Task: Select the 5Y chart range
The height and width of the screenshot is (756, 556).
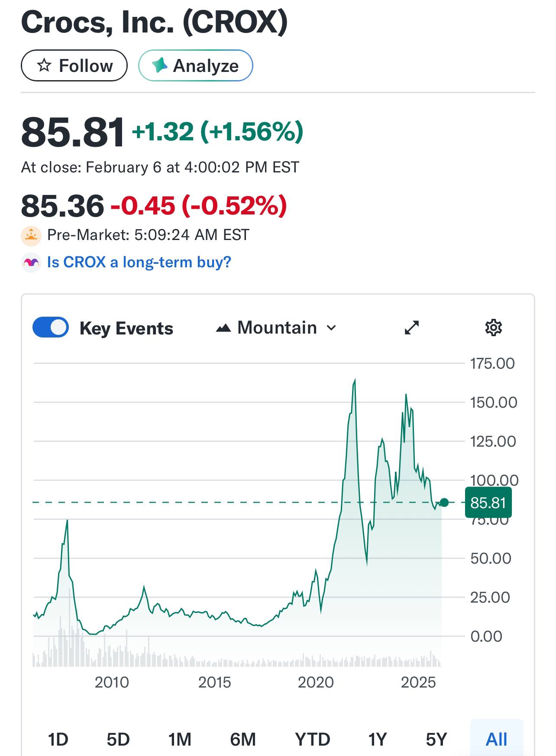Action: click(x=436, y=739)
